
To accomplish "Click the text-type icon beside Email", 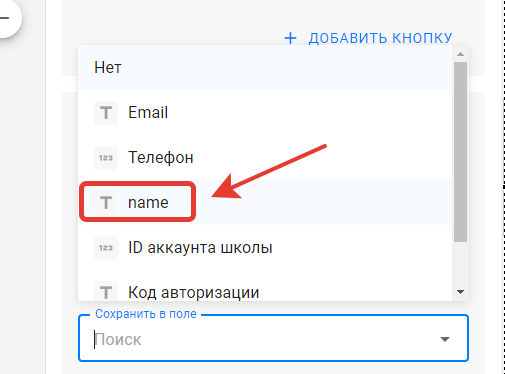I will coord(106,113).
